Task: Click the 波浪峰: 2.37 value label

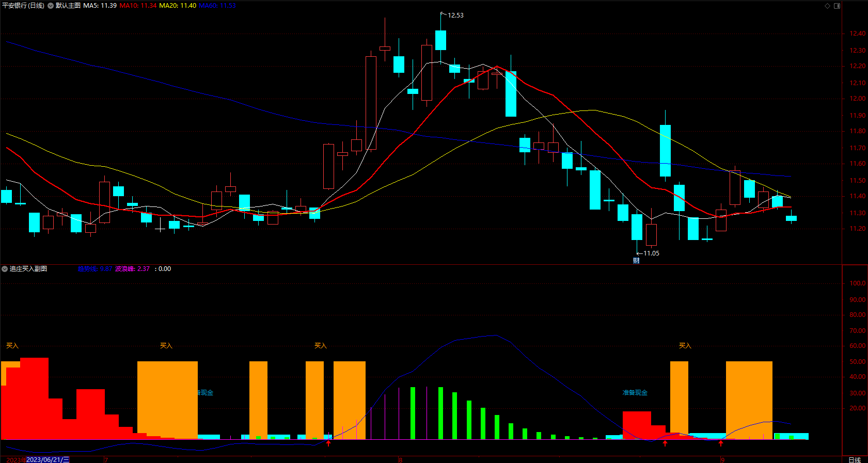Action: pos(132,269)
